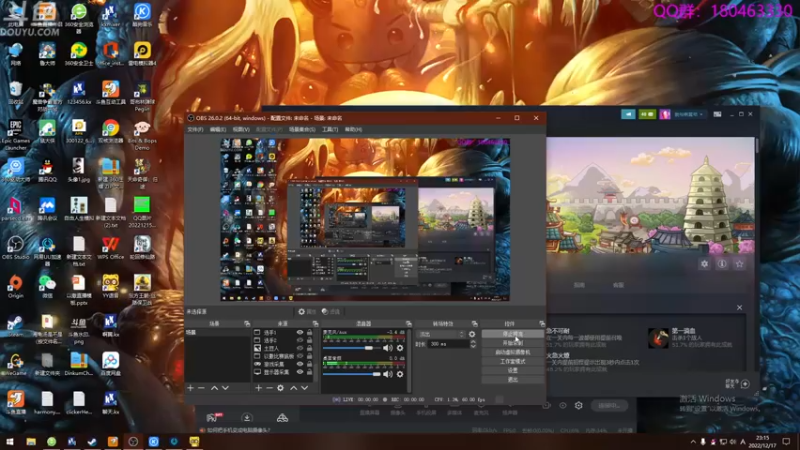Open the 视图(V) menu in OBS
The image size is (800, 450).
(x=241, y=130)
